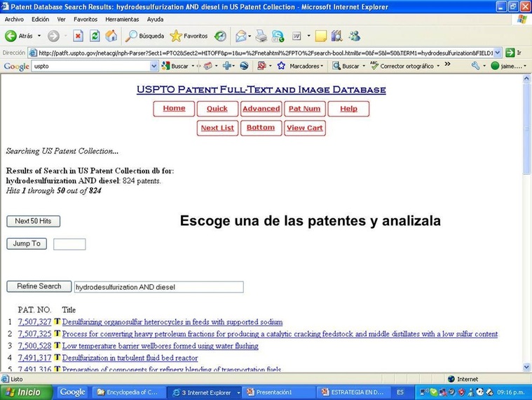This screenshot has width=532, height=400.
Task: Open the Mail envelope toolbar icon
Action: pos(241,36)
